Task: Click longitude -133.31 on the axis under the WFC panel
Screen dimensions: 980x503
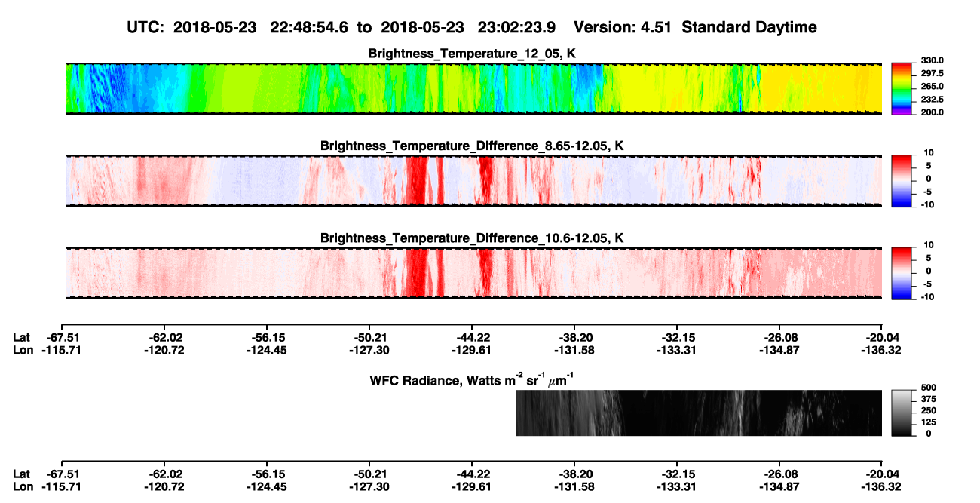Action: (x=678, y=486)
